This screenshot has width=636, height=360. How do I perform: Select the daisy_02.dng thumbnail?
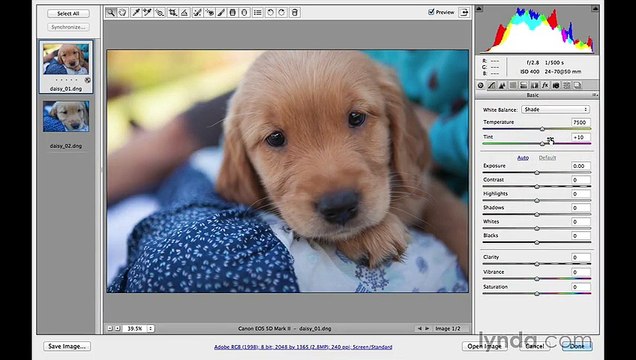(x=66, y=116)
